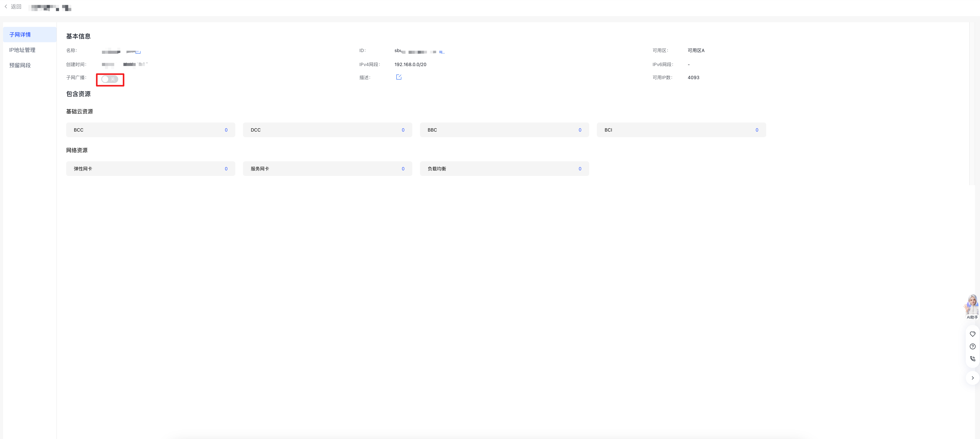
Task: Open the BBC resource count link
Action: 580,130
